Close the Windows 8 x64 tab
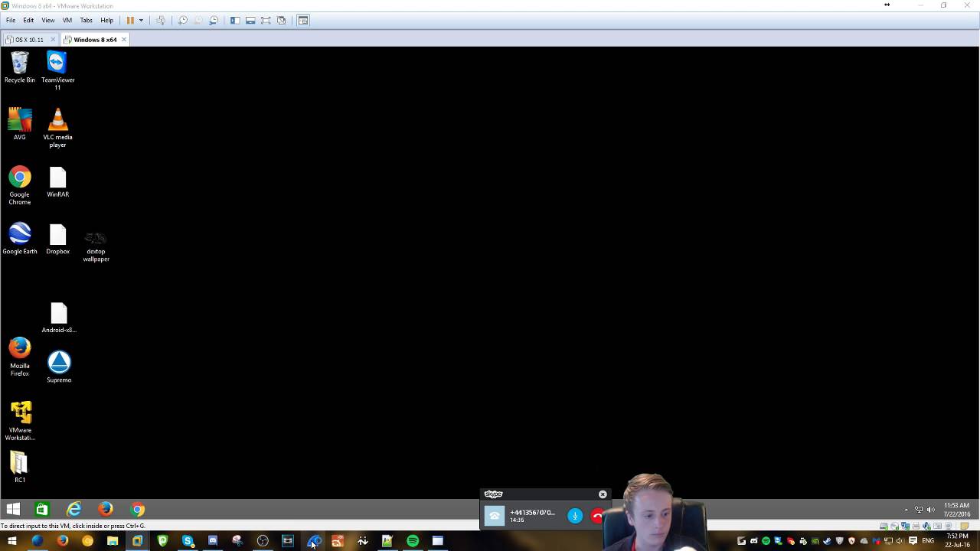 tap(124, 40)
